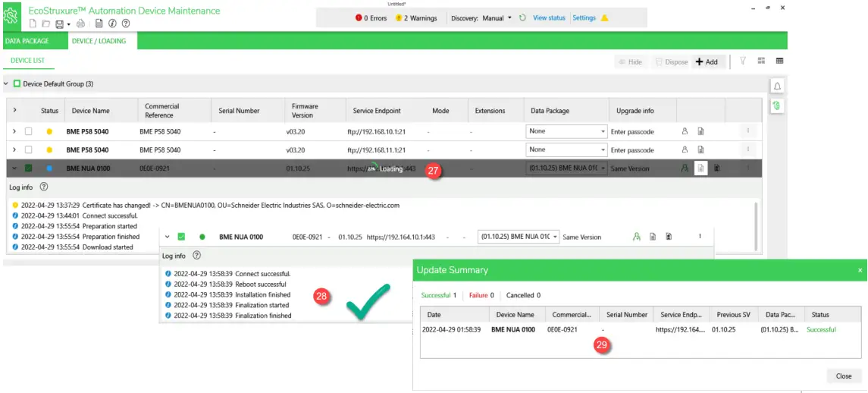This screenshot has height=393, width=868.
Task: Click the highlighted log document icon in the loading row
Action: pyautogui.click(x=700, y=168)
